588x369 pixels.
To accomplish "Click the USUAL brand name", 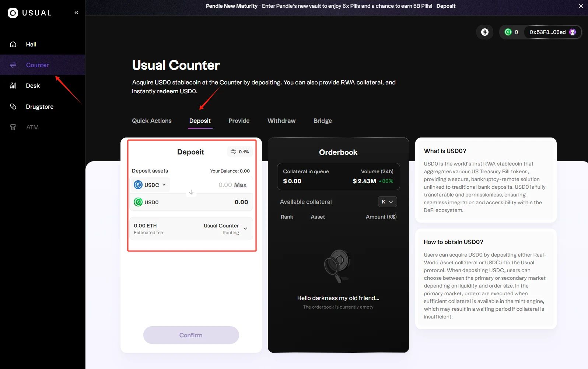I will coord(37,13).
